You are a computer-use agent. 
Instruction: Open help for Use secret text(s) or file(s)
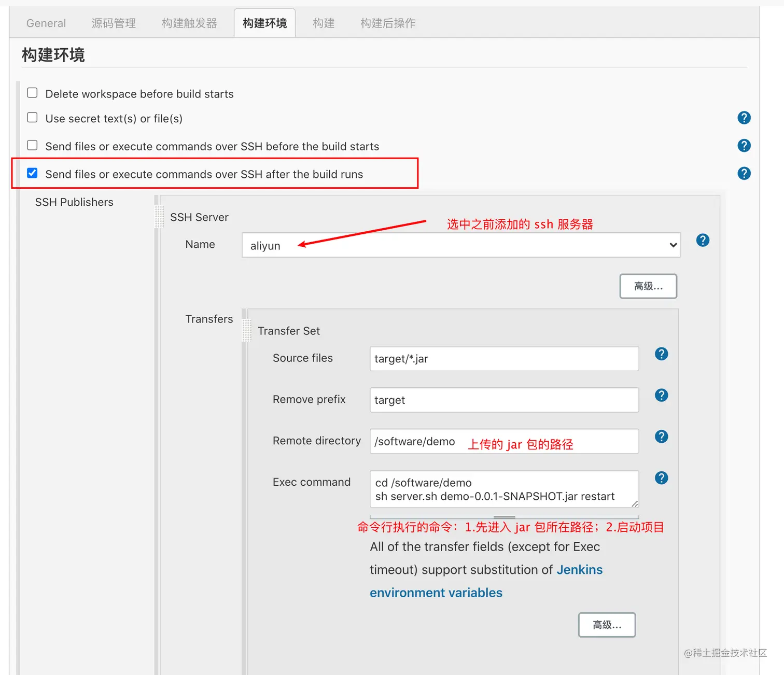click(x=744, y=118)
